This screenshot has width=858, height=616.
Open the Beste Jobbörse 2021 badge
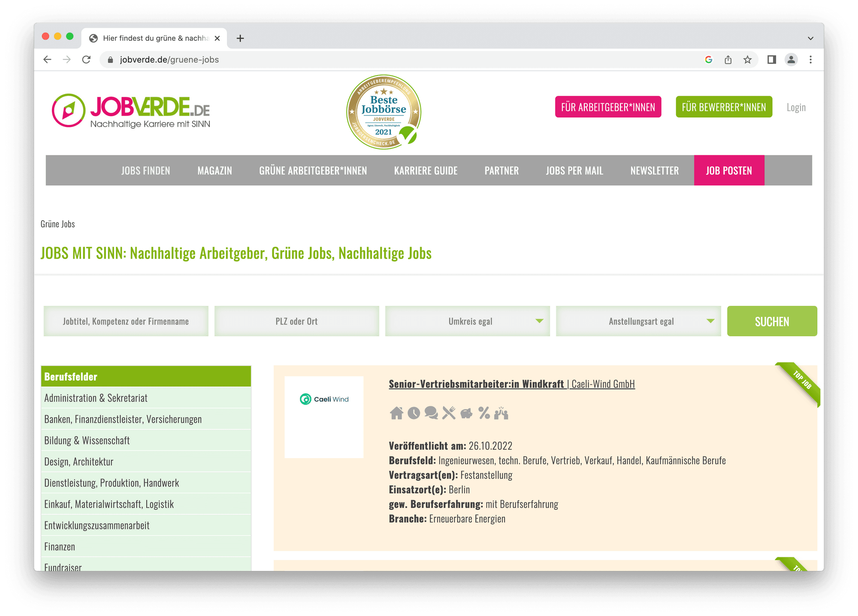tap(384, 112)
